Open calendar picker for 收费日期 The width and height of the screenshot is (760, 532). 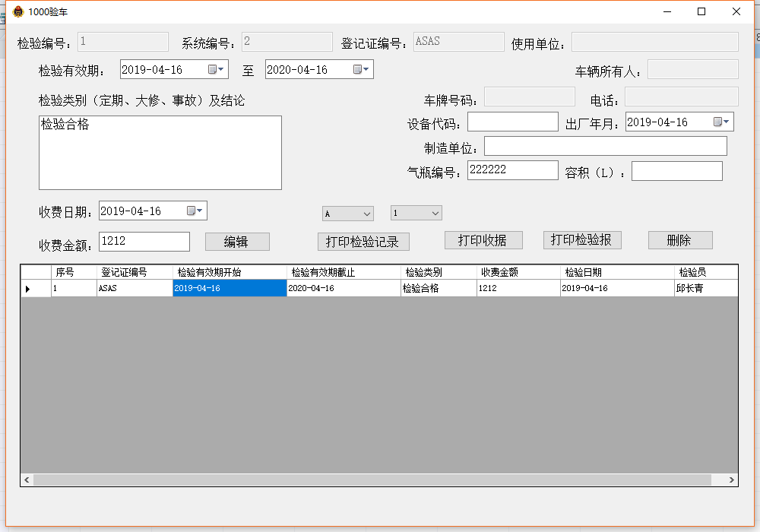tap(195, 211)
